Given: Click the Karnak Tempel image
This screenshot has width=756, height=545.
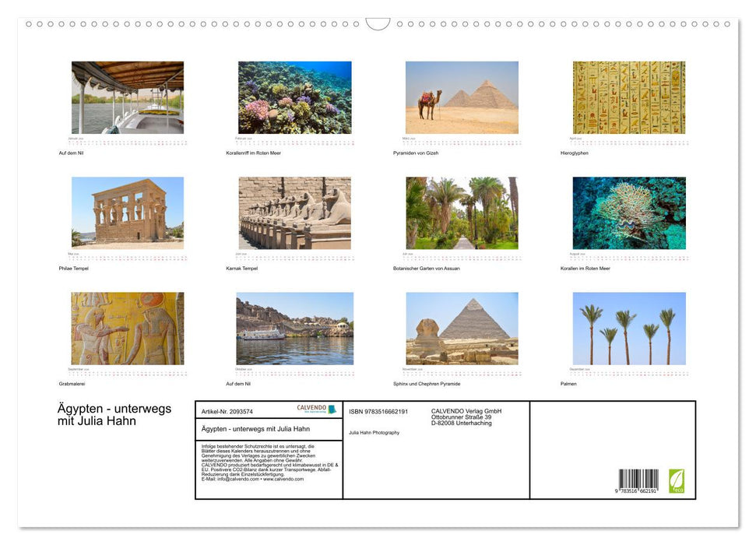Looking at the screenshot, I should click(x=294, y=213).
